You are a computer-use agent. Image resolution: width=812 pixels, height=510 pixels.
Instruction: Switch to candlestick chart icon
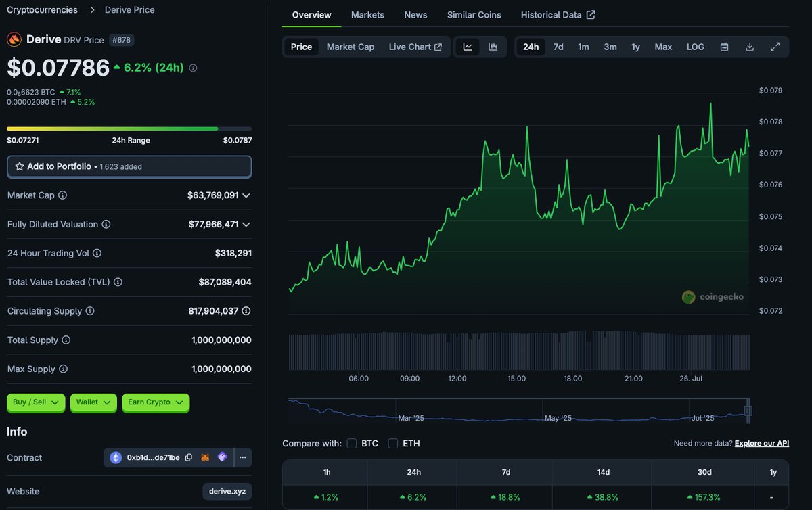click(493, 47)
